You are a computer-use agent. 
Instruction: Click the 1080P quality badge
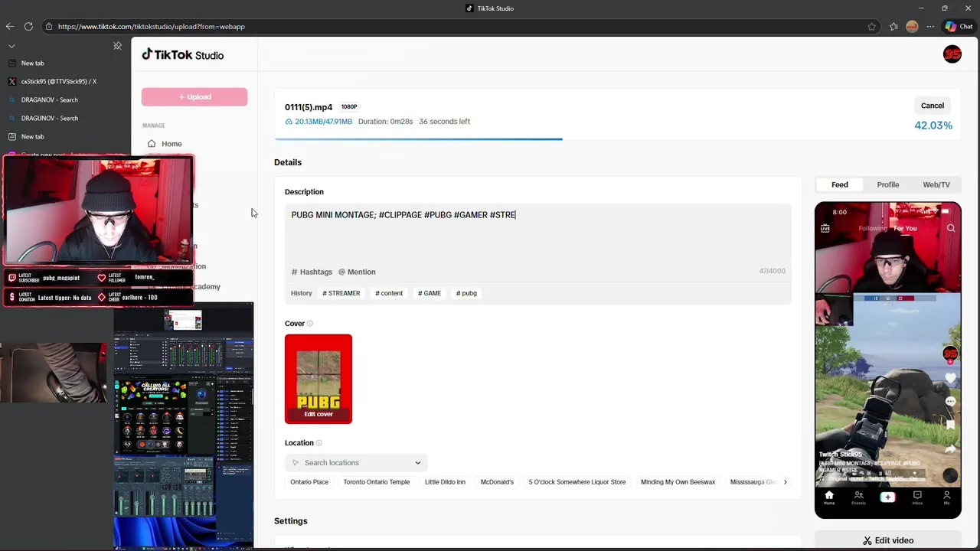pyautogui.click(x=349, y=107)
